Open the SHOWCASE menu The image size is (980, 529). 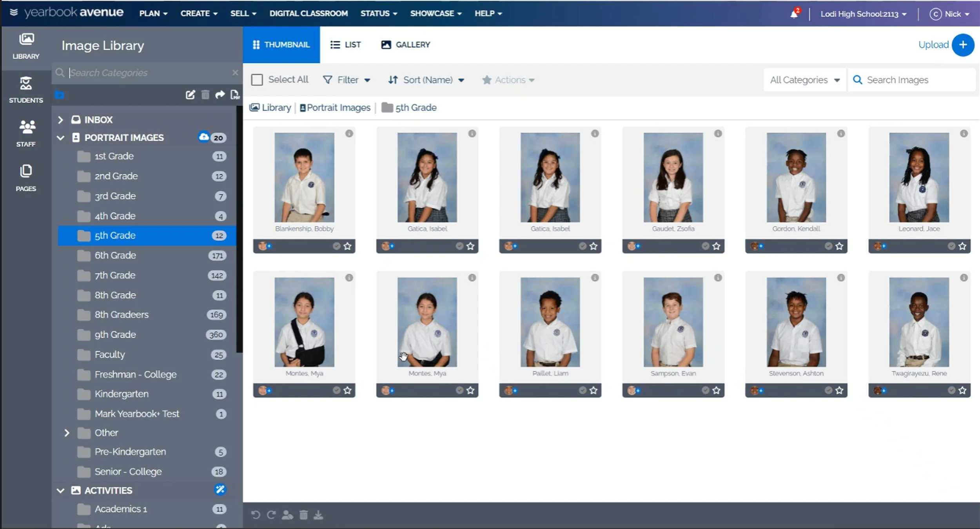point(436,13)
